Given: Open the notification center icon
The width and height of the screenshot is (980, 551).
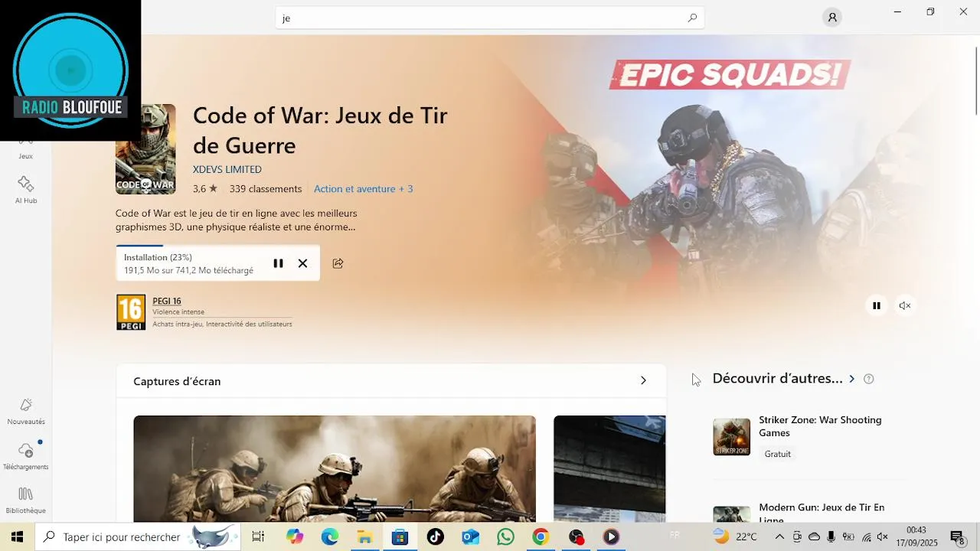Looking at the screenshot, I should tap(957, 536).
